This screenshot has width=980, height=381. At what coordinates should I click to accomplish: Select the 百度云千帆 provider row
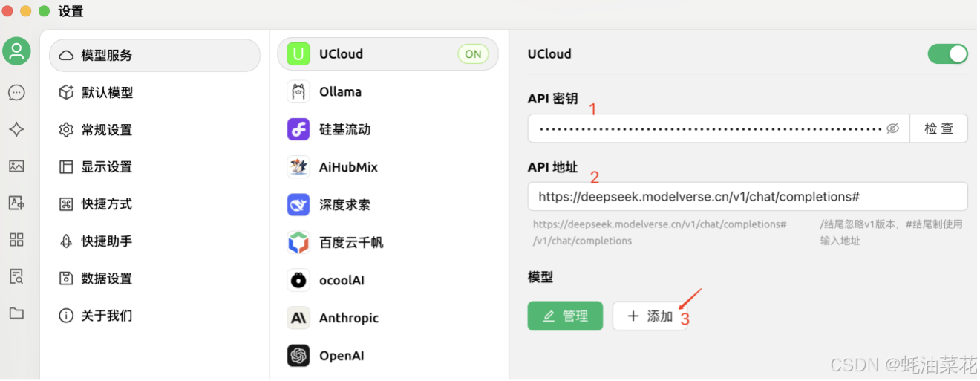[388, 242]
